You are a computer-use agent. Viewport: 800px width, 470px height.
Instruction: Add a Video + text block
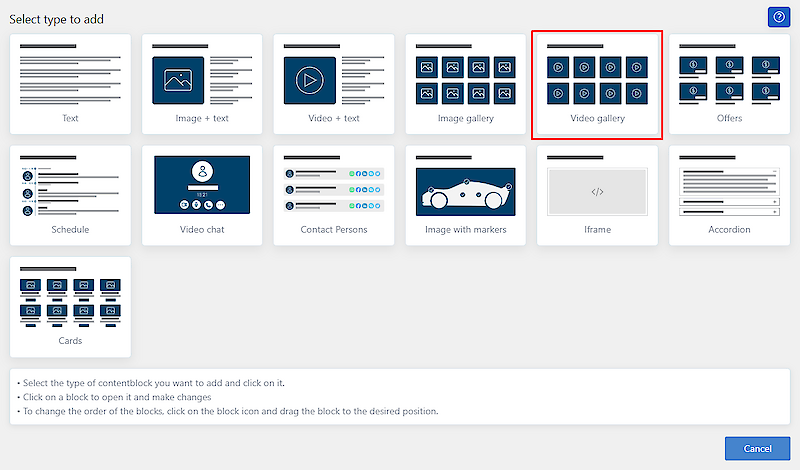click(x=334, y=84)
